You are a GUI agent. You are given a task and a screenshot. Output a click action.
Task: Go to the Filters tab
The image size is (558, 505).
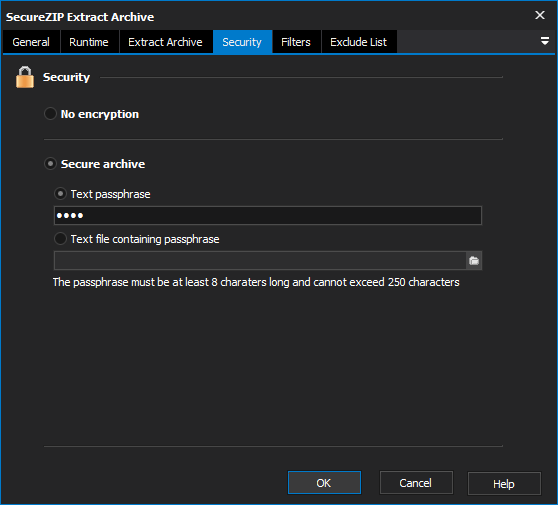pos(296,42)
